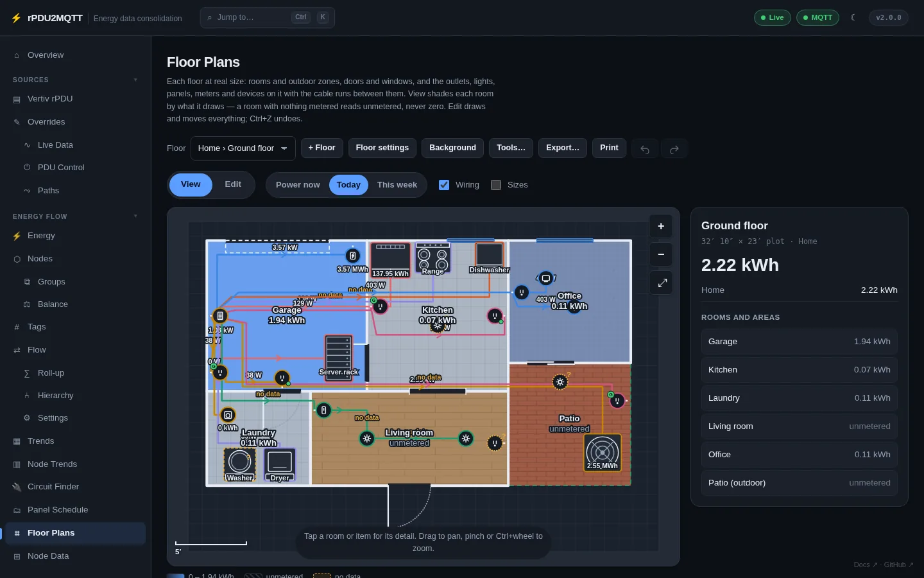
Task: Select the Patio fan unit reading 2.55 MWh
Action: [x=603, y=452]
